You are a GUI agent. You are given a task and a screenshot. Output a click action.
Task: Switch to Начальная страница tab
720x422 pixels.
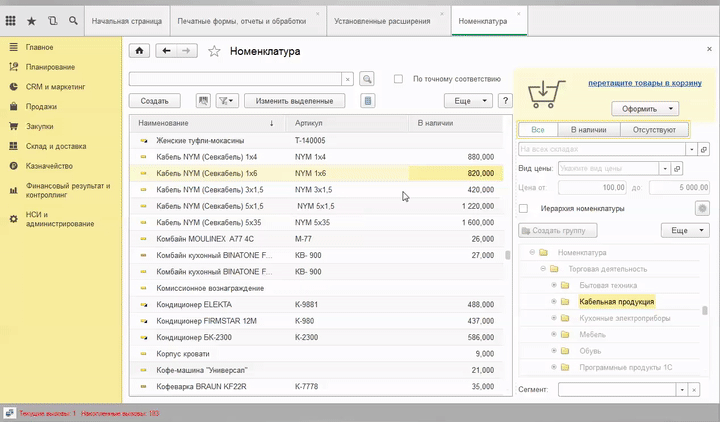127,21
